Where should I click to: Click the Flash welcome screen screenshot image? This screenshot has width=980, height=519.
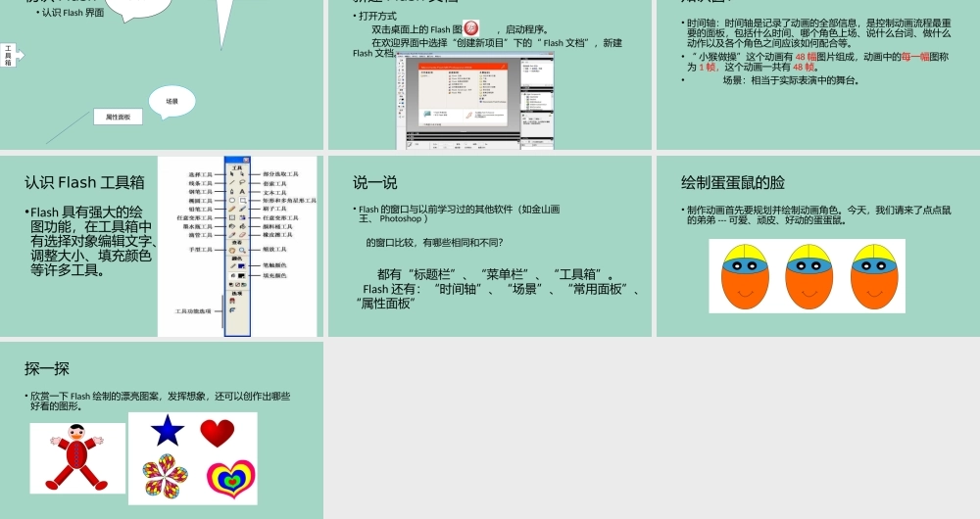point(475,101)
